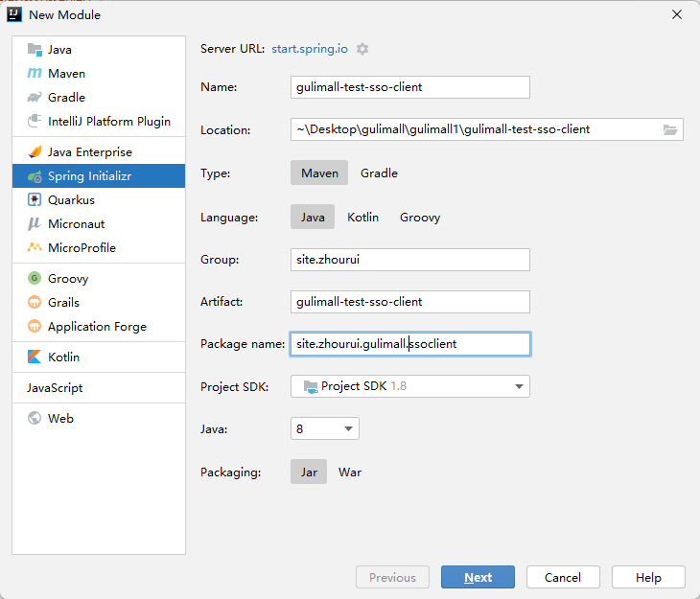Select Gradle as project type
The width and height of the screenshot is (700, 599).
(379, 173)
